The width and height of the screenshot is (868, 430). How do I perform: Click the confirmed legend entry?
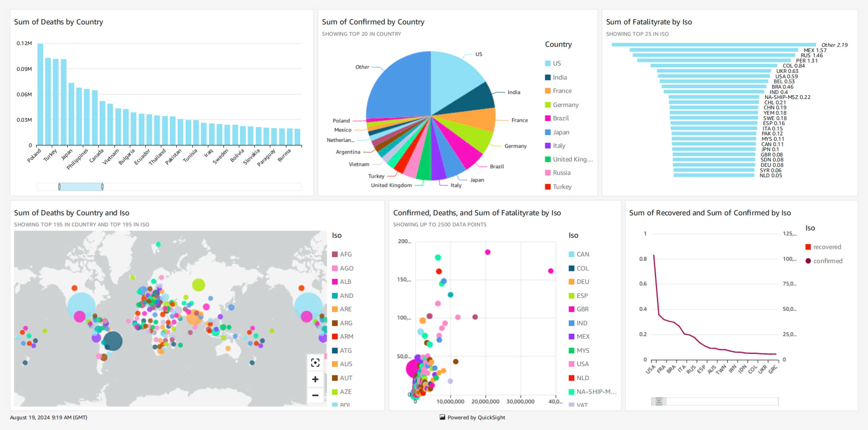tap(824, 261)
